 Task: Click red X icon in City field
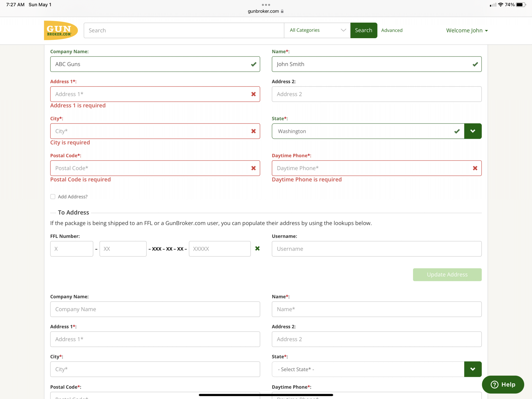pyautogui.click(x=254, y=131)
